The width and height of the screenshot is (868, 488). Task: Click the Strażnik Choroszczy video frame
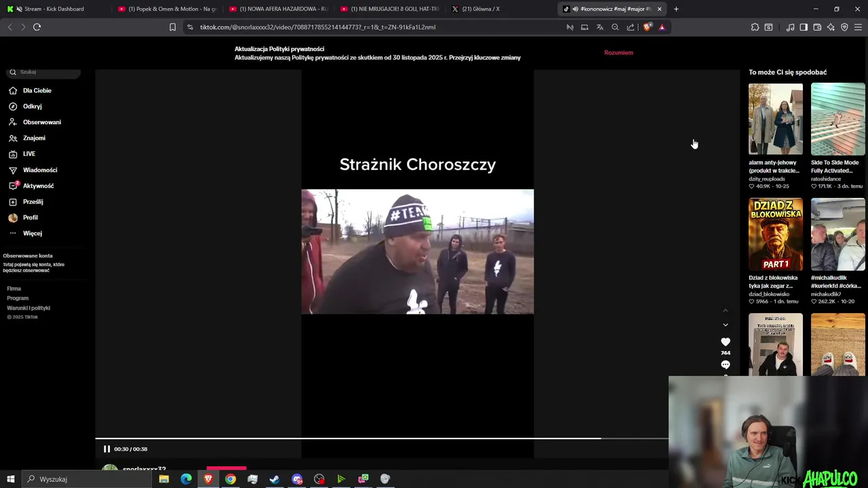pos(418,251)
